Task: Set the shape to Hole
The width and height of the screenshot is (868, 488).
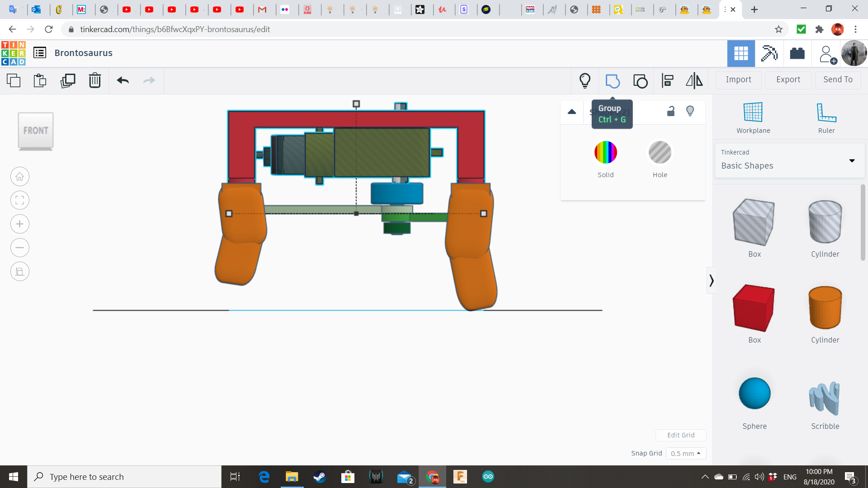Action: (x=660, y=153)
